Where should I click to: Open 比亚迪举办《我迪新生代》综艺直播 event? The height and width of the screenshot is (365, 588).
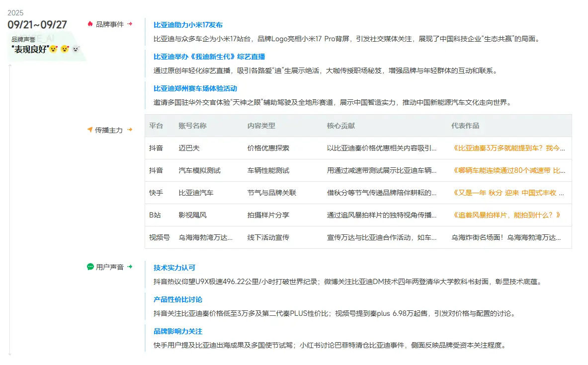[x=209, y=57]
